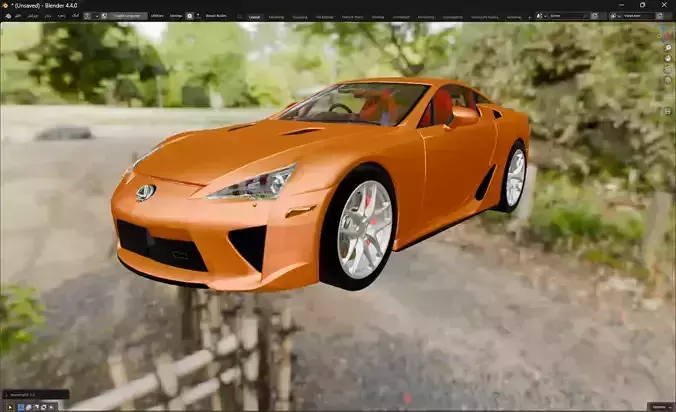Open the scene browse dropdown icon

(x=541, y=16)
